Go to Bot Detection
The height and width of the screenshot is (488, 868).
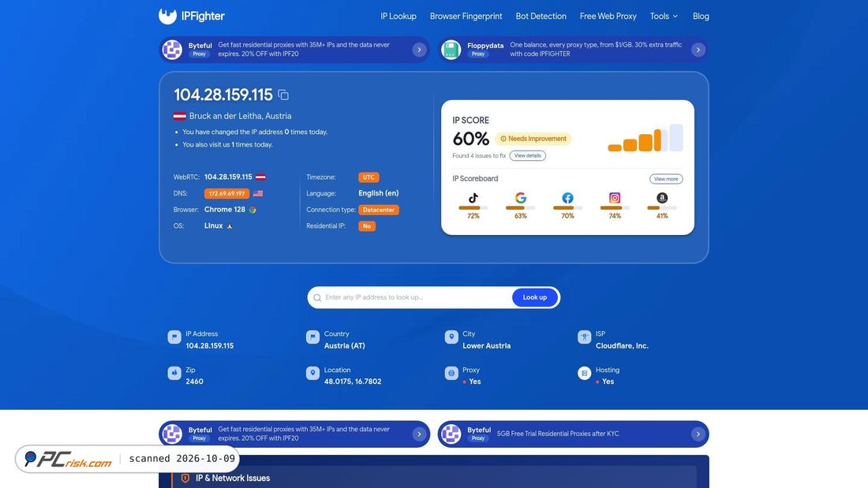click(541, 16)
